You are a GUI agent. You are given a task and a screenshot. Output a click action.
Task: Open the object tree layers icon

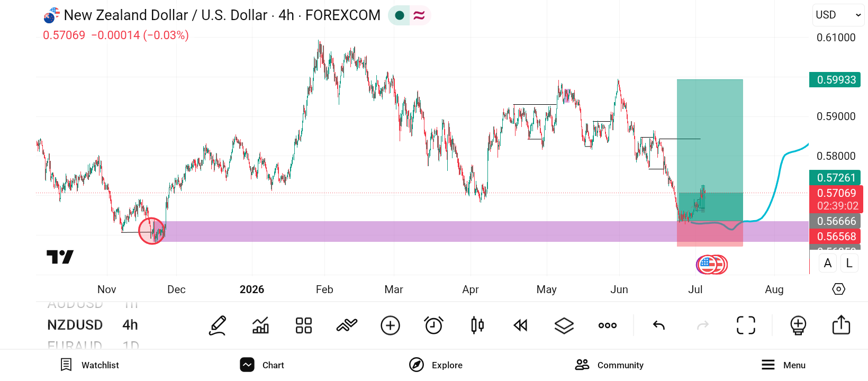click(x=564, y=325)
